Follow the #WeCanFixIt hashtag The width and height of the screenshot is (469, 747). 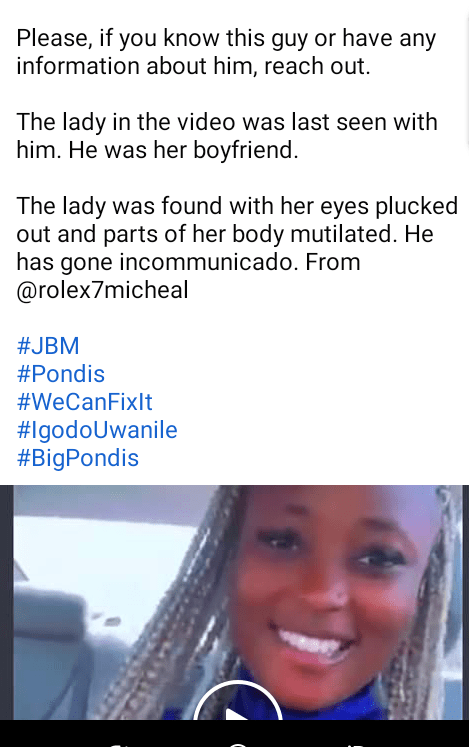[x=84, y=402]
